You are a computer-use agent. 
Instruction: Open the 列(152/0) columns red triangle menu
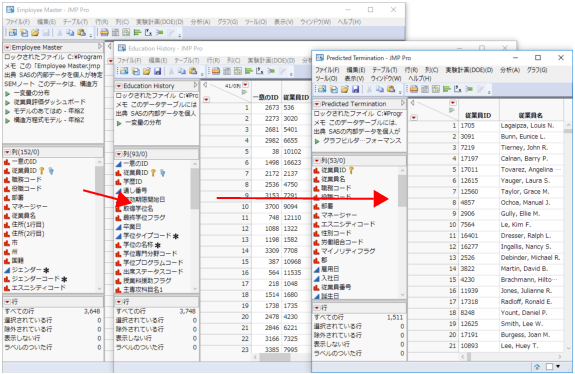[7, 152]
